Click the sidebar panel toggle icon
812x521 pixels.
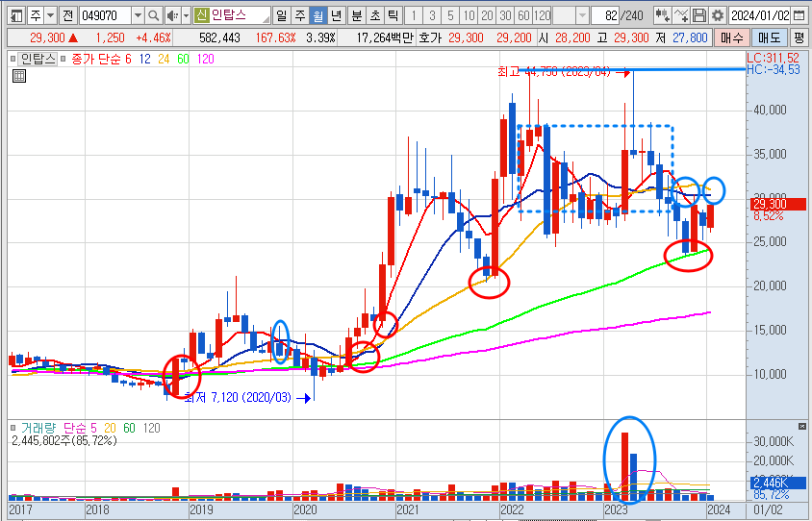tap(16, 15)
